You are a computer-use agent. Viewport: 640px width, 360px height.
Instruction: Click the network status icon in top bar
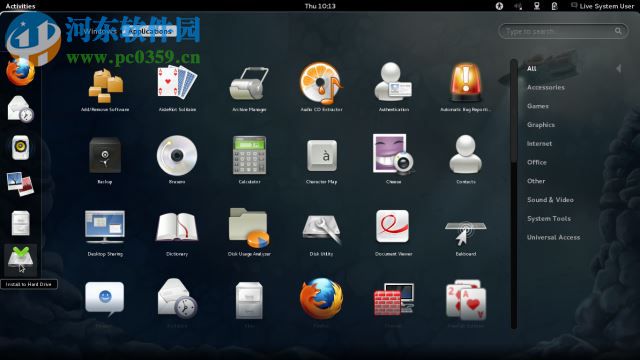coord(537,6)
